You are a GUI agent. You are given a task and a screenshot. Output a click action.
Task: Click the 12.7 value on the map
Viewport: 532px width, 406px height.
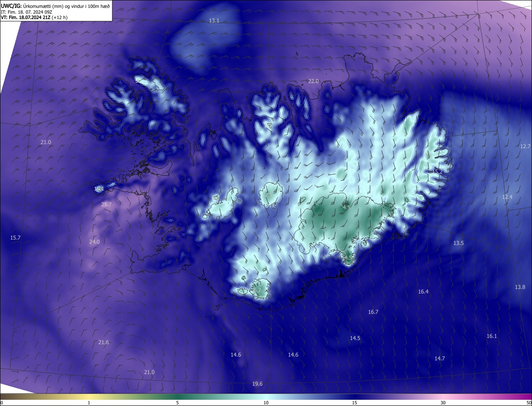[x=525, y=147]
